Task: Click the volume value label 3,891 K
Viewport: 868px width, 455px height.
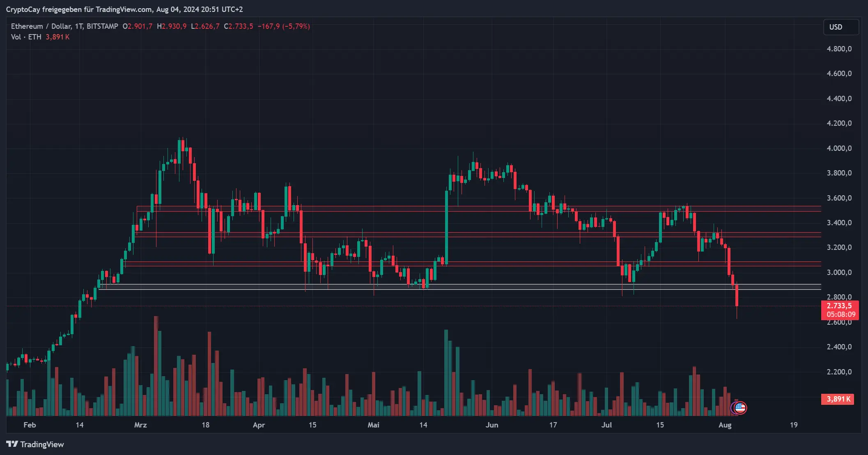Action: [x=837, y=399]
